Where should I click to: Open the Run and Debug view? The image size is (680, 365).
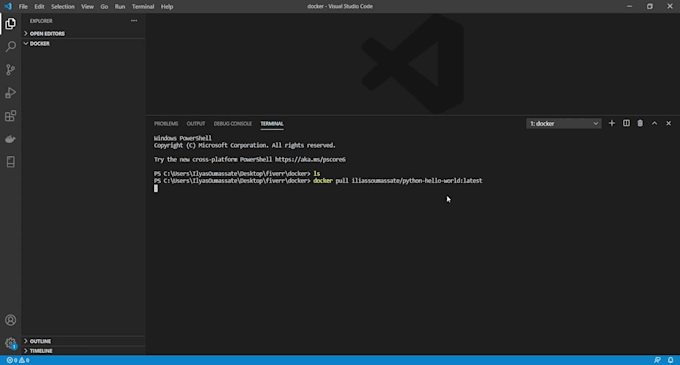coord(10,93)
